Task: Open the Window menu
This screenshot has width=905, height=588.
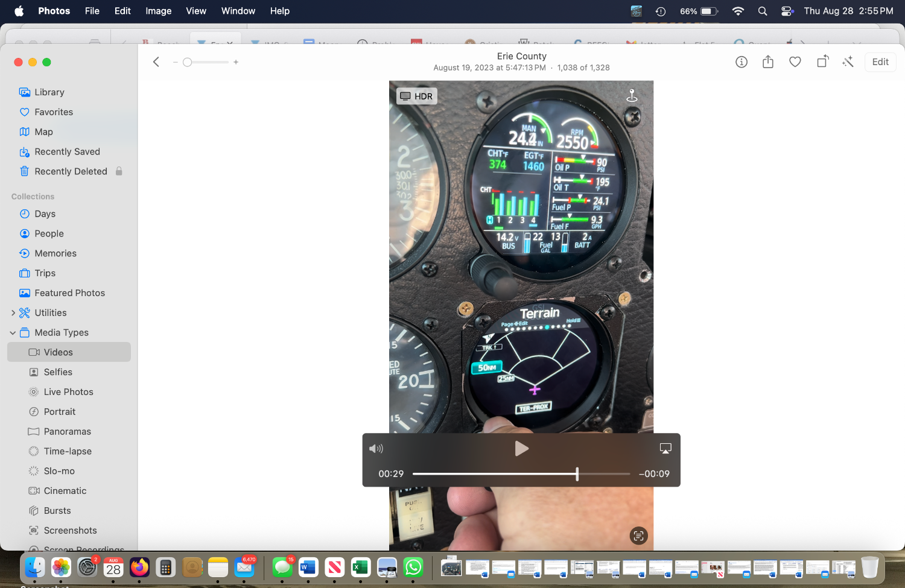Action: click(x=238, y=11)
